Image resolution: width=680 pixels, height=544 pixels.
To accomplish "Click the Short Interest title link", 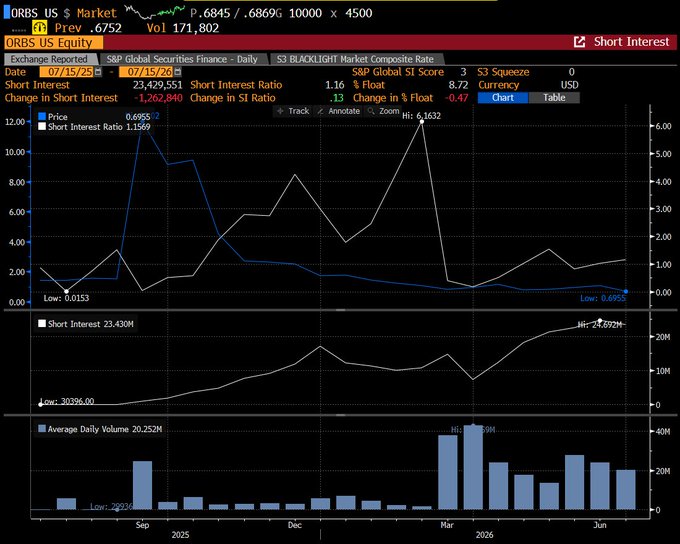I will (x=631, y=42).
